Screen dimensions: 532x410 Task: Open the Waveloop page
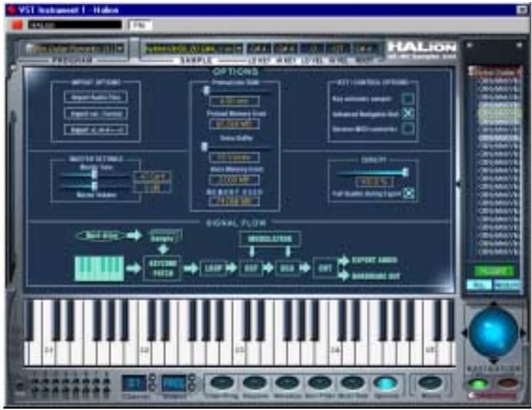[287, 383]
